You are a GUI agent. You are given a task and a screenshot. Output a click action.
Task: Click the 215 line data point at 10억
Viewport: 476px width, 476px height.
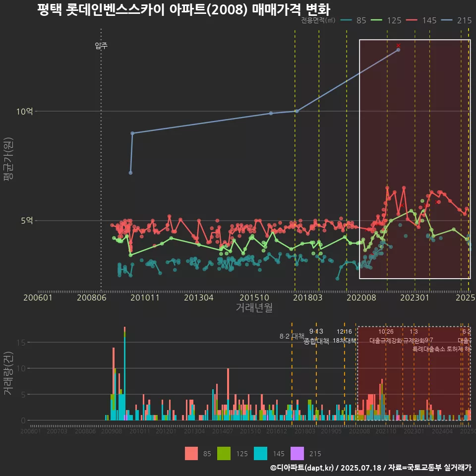[297, 111]
